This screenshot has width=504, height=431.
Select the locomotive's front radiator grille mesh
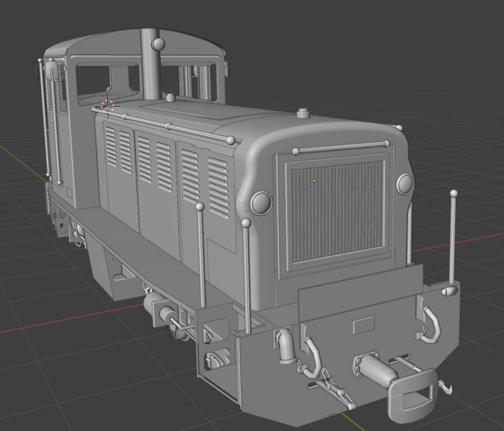[337, 211]
